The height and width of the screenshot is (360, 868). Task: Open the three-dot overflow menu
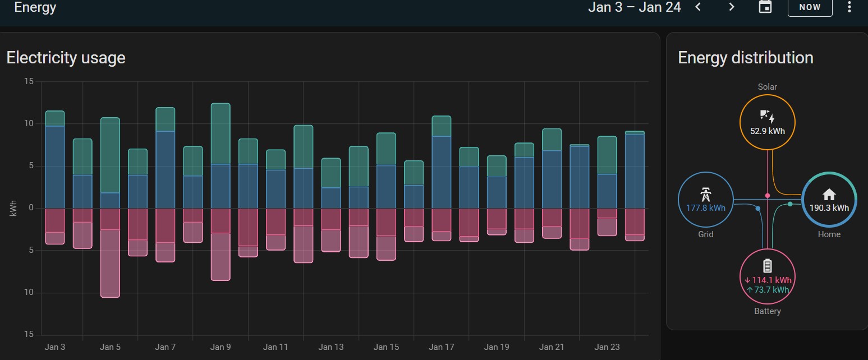pos(849,7)
